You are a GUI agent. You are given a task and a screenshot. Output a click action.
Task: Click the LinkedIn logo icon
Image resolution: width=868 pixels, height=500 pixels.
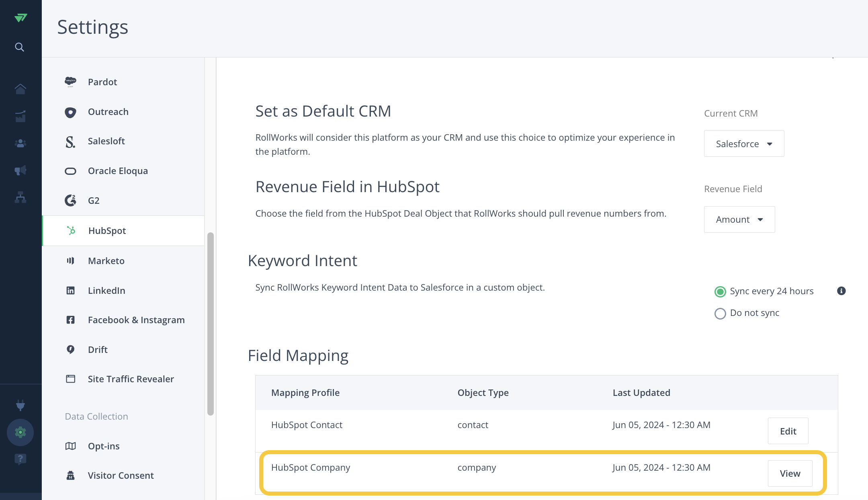pyautogui.click(x=70, y=291)
